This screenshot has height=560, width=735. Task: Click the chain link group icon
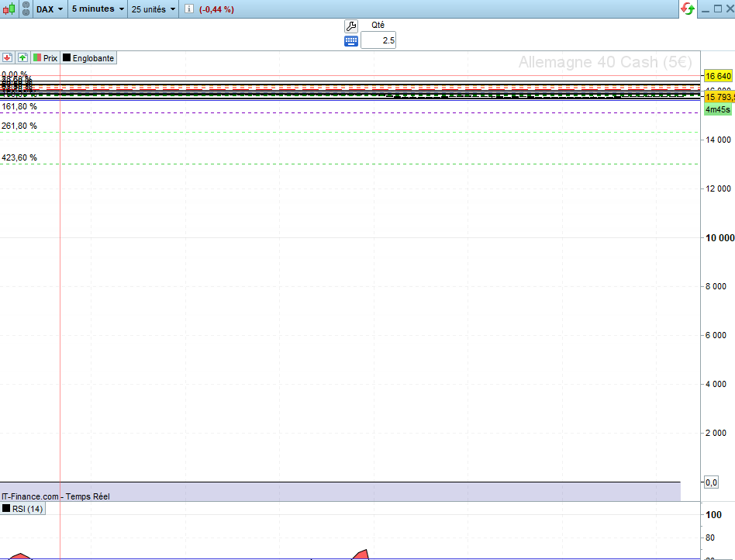pyautogui.click(x=26, y=9)
